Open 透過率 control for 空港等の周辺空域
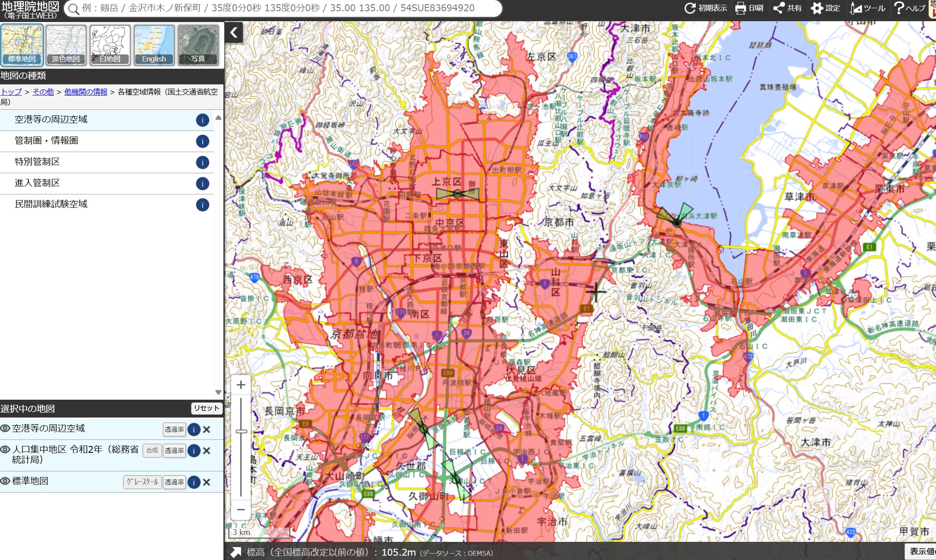The image size is (936, 560). click(x=174, y=430)
